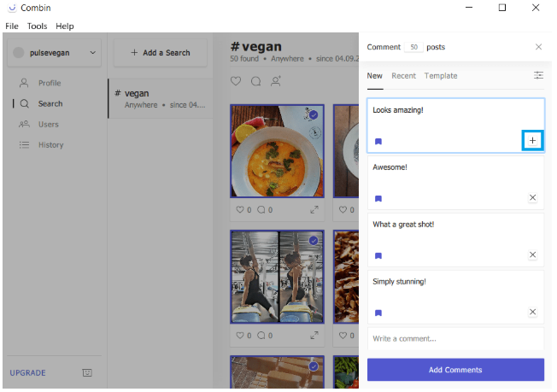The image size is (557, 392).
Task: Click bookmark icon on 'Awesome!' comment
Action: pos(378,198)
